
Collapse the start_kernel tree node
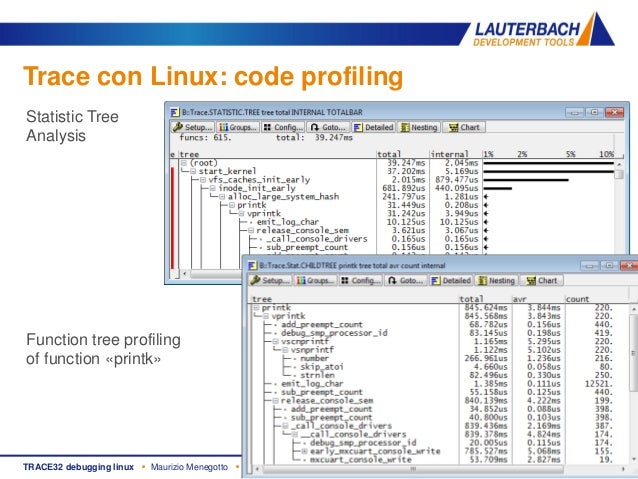coord(193,171)
